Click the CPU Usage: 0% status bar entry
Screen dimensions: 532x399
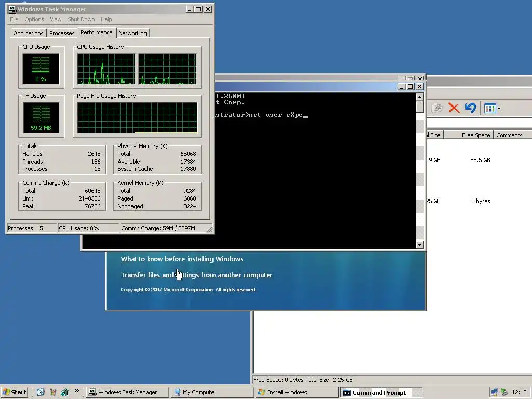point(88,228)
